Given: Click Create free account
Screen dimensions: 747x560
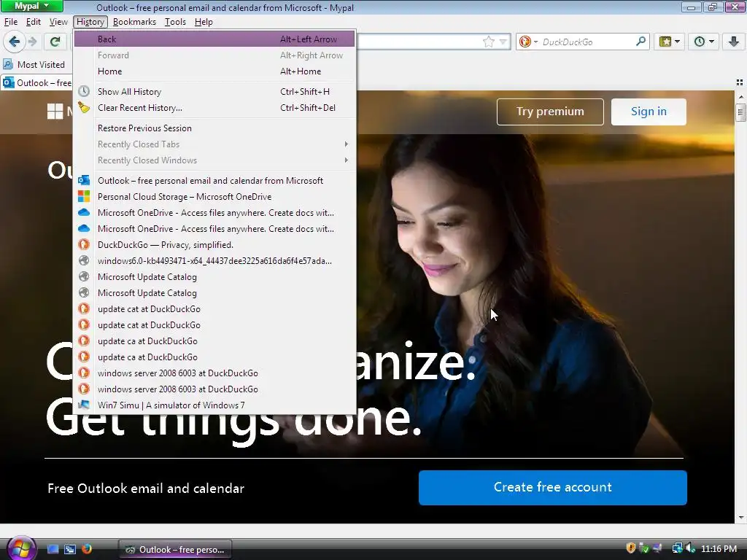Looking at the screenshot, I should pos(553,488).
